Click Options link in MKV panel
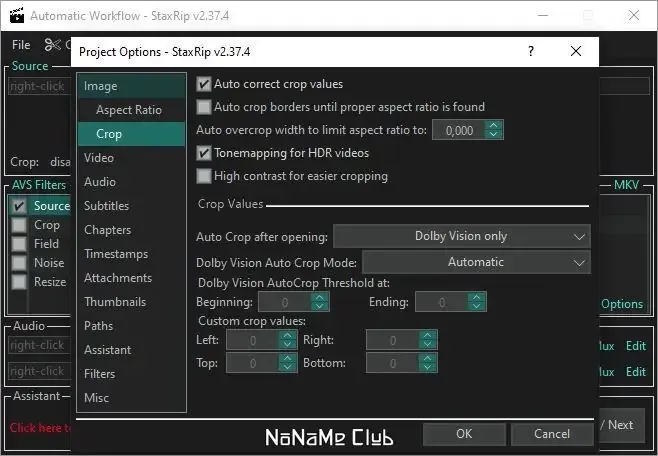Image resolution: width=658 pixels, height=456 pixels. pyautogui.click(x=622, y=304)
